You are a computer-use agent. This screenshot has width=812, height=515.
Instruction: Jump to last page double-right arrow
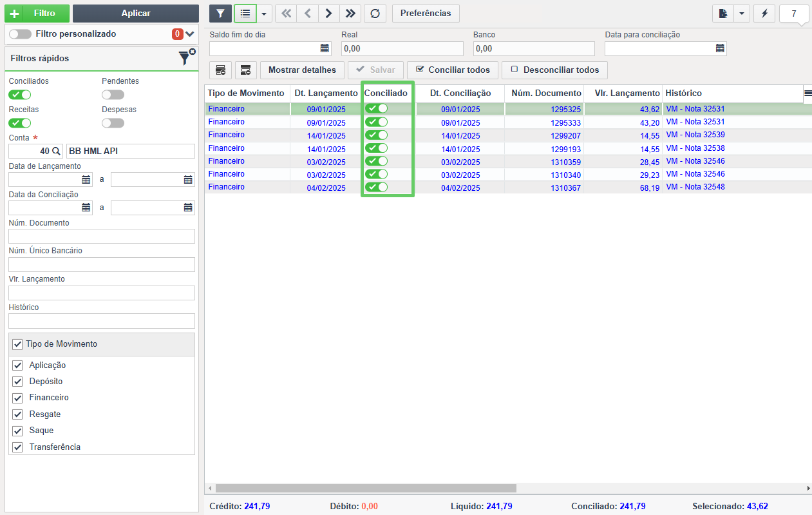coord(350,14)
